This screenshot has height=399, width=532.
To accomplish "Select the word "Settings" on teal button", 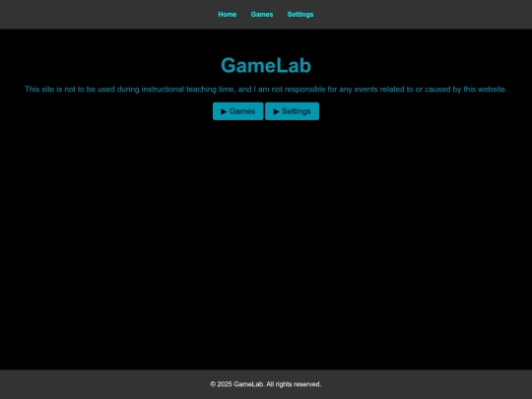I will [297, 111].
